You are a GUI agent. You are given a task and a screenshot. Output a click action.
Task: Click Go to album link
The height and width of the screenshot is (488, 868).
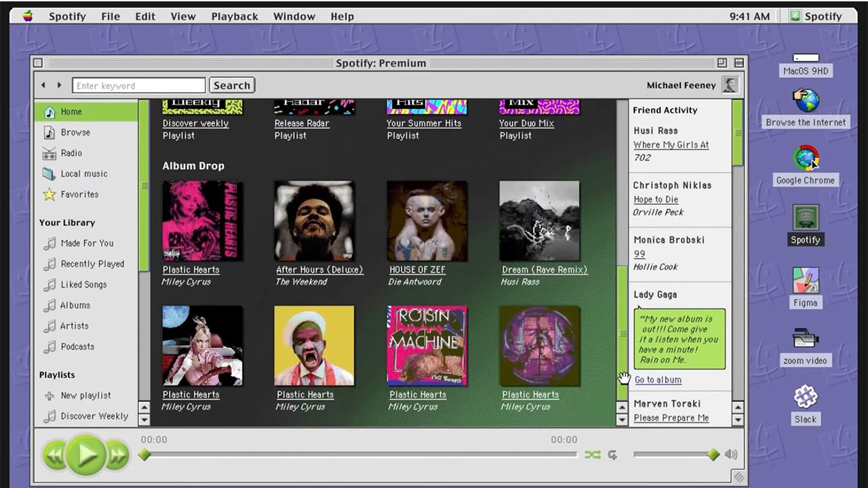pyautogui.click(x=658, y=380)
